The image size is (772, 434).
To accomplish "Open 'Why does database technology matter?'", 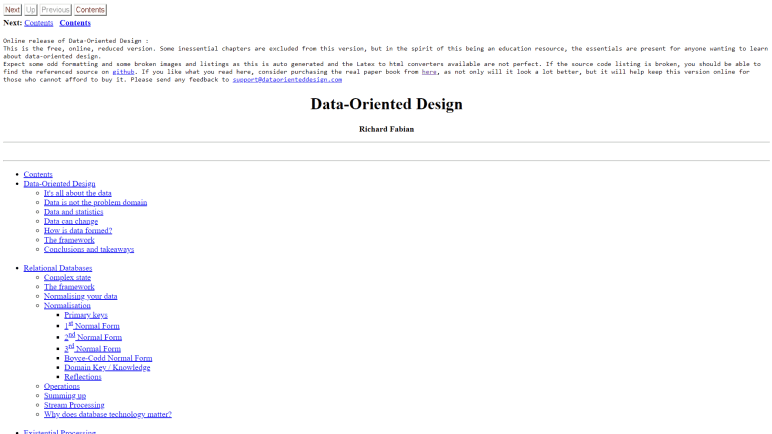I will 107,414.
